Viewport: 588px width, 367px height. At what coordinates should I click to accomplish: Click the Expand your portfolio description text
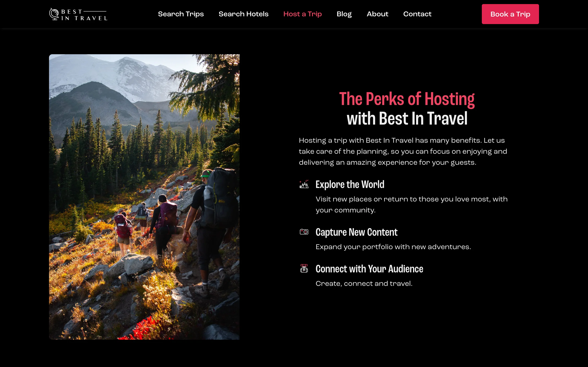(x=393, y=247)
